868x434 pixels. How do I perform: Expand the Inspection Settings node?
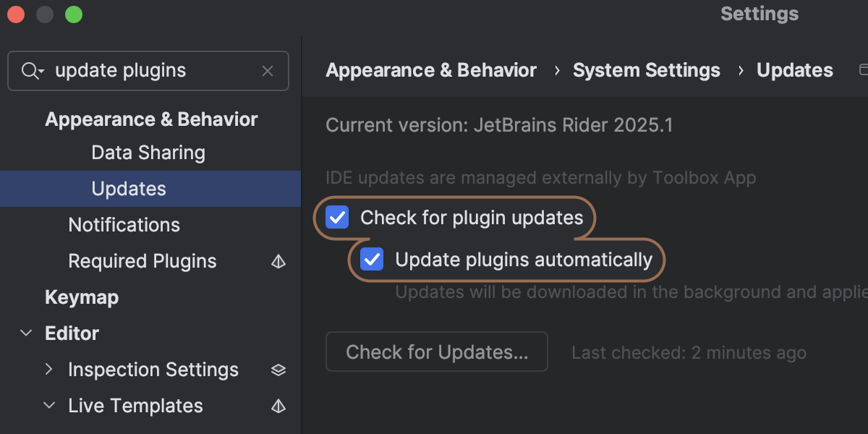pos(49,370)
